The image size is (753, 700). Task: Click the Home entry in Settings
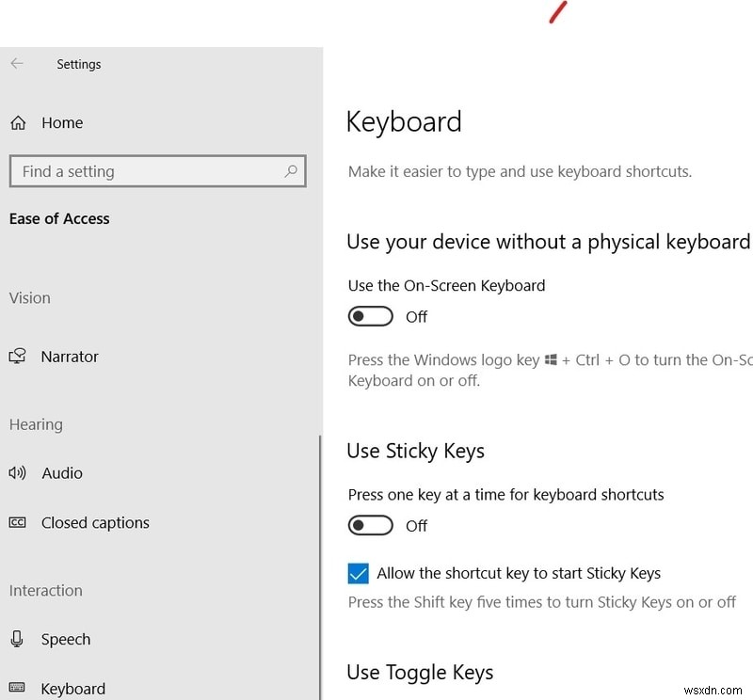point(62,122)
